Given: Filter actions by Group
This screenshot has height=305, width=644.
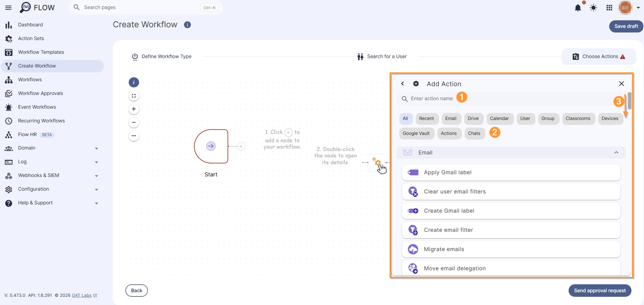Looking at the screenshot, I should point(548,119).
